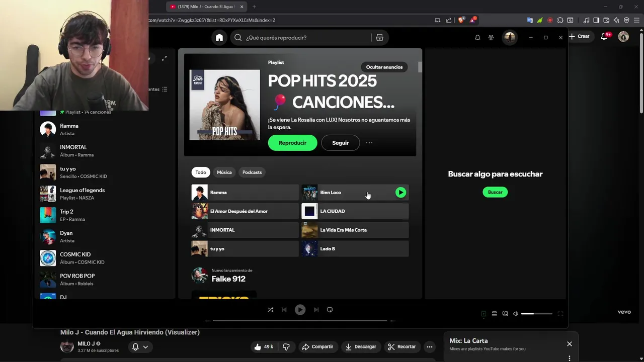Open League of legends playlist in sidebar
The image size is (644, 362).
click(105, 194)
